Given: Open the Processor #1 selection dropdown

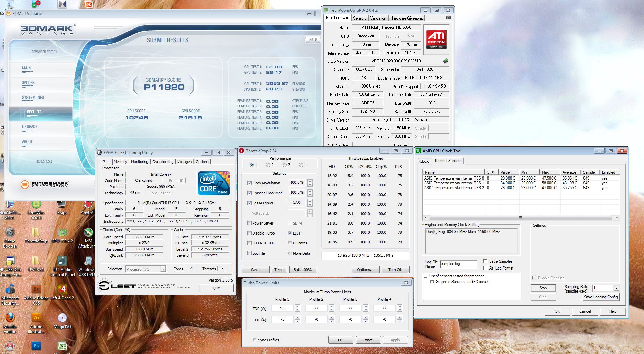Looking at the screenshot, I should 163,269.
